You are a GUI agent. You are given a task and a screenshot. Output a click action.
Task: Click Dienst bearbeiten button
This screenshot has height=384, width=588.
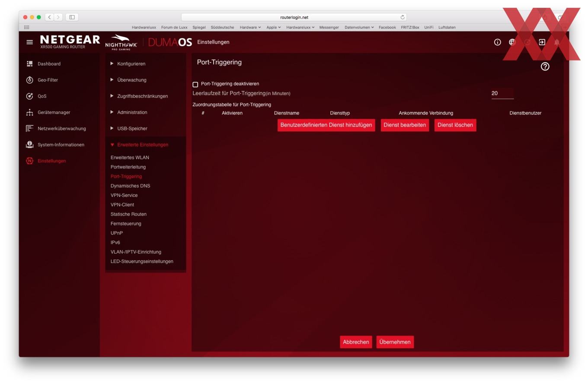pos(405,125)
